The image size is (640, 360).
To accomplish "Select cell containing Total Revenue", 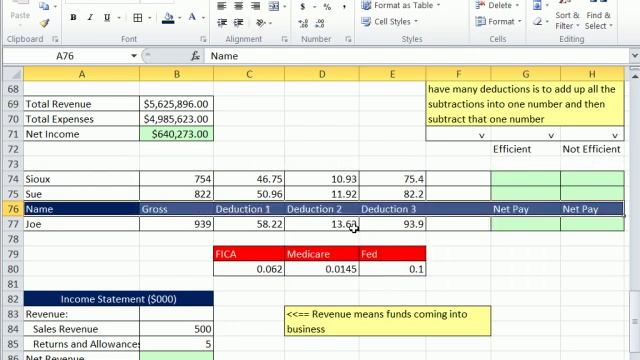I will click(82, 104).
